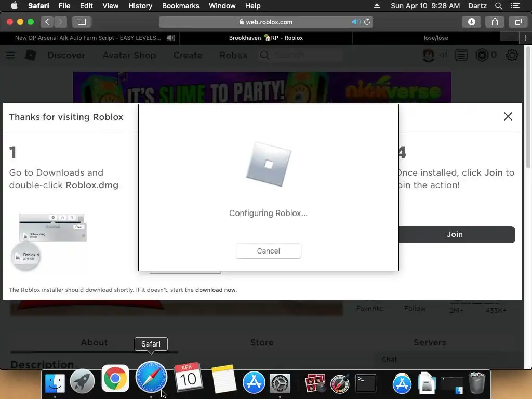This screenshot has width=532, height=399.
Task: Click the Roblox logo home icon
Action: [31, 55]
